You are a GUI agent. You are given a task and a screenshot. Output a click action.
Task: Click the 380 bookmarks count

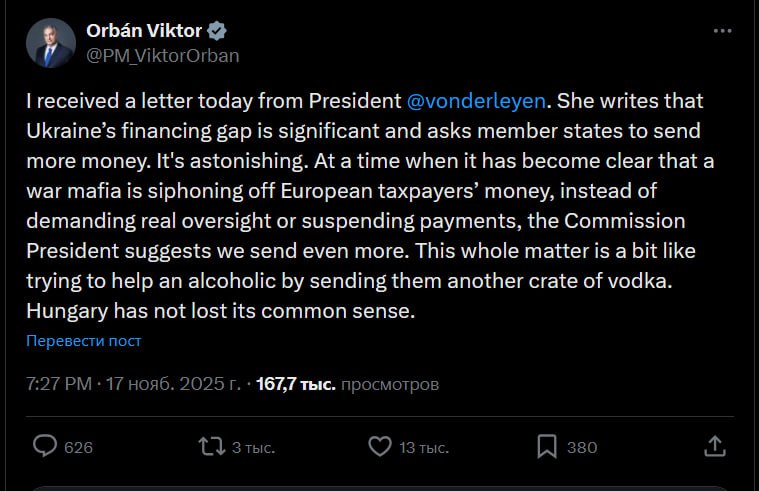coord(582,448)
